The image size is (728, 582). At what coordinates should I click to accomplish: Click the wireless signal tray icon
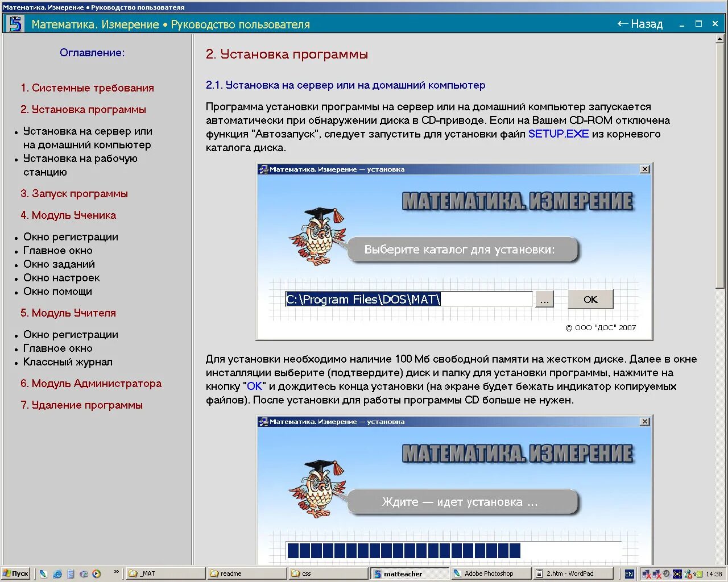click(677, 574)
